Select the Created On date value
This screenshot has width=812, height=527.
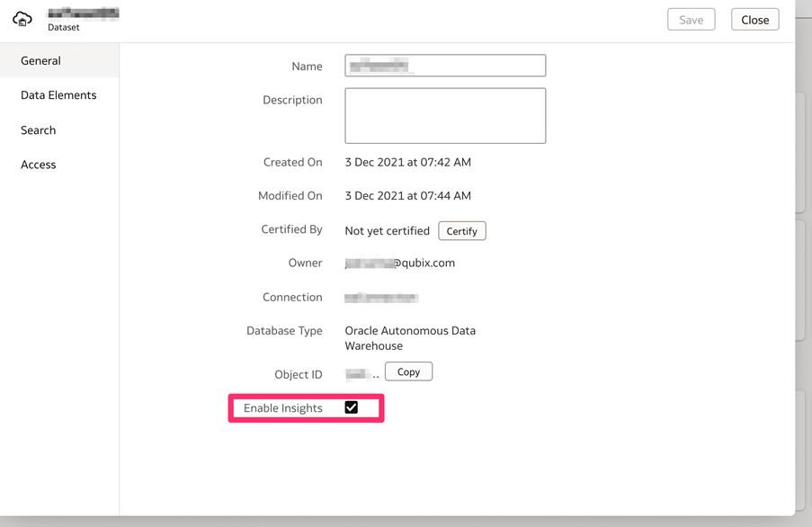pos(408,162)
